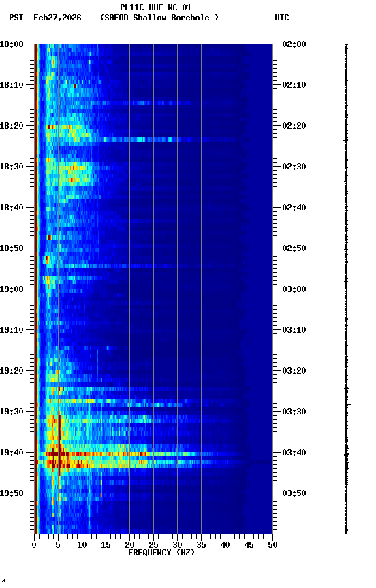The height and width of the screenshot is (588, 376).
Task: Click the '19:30' PST time label
Action: pos(12,412)
